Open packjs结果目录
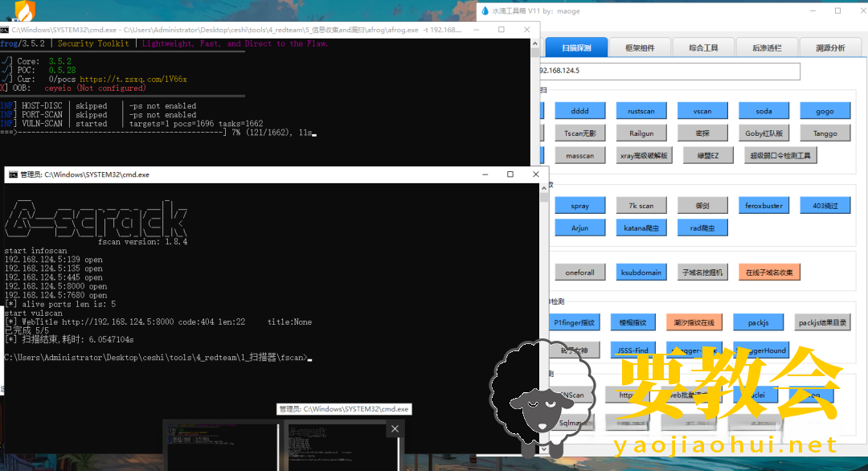 coord(823,322)
